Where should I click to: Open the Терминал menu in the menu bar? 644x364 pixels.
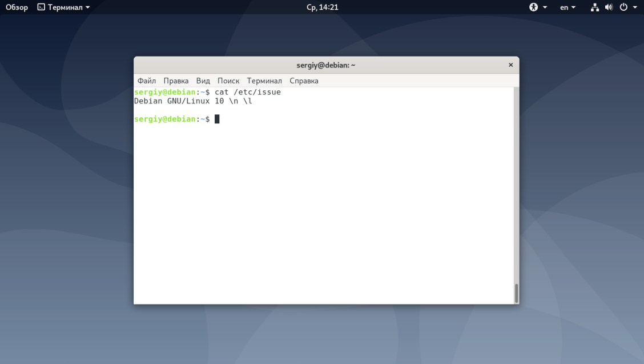264,81
